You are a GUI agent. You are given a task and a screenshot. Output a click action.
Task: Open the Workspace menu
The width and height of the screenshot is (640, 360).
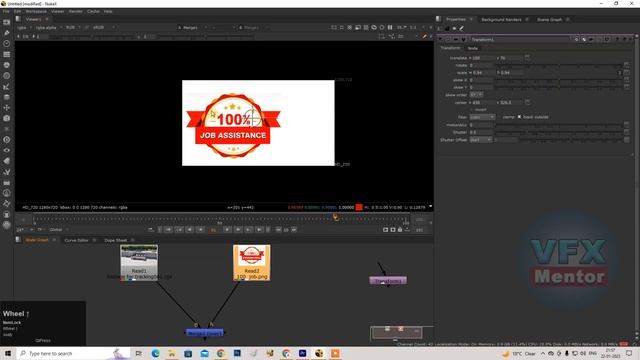pyautogui.click(x=36, y=11)
